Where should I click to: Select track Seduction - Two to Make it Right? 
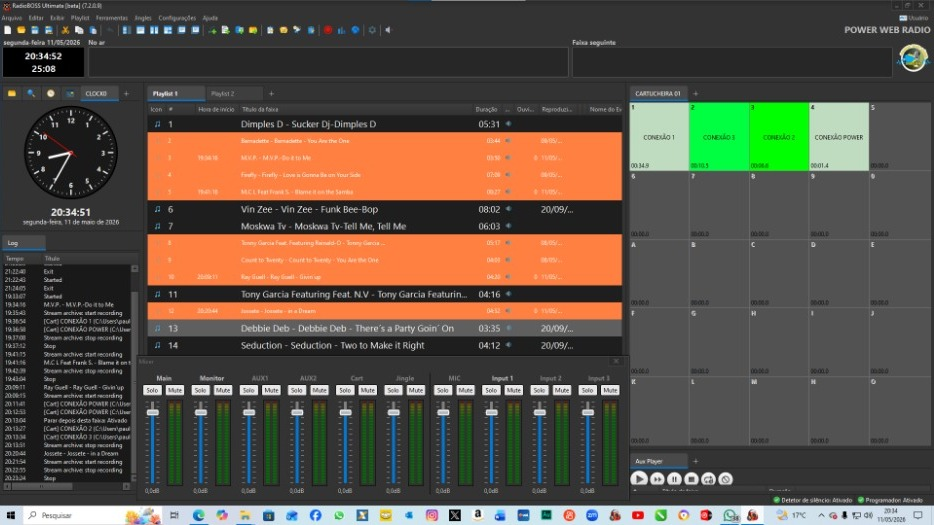click(x=385, y=346)
